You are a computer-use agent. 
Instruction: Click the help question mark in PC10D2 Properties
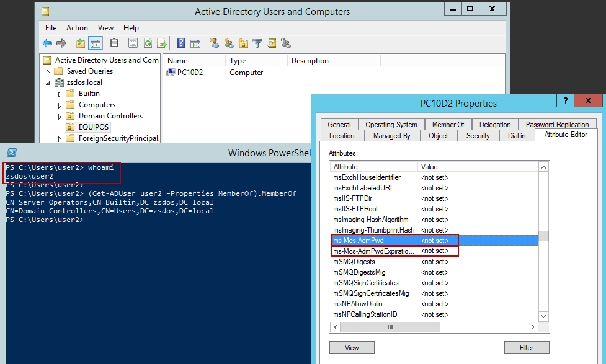(x=566, y=100)
